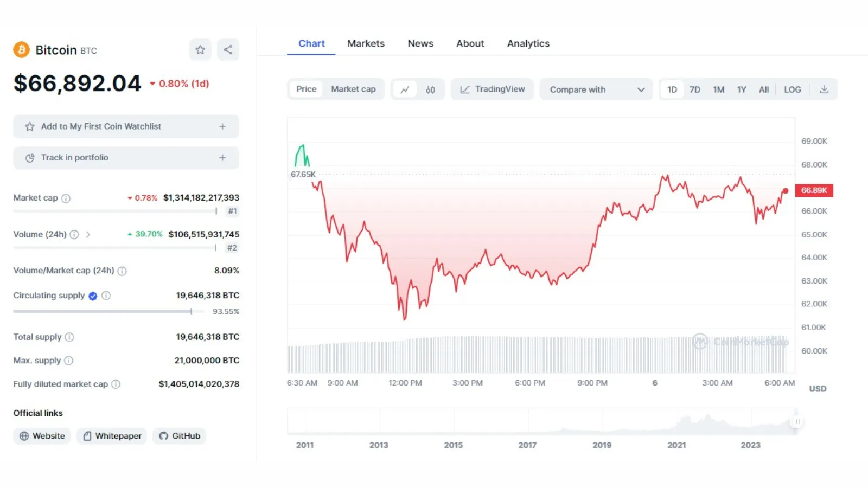
Task: Expand Volume (24h) details chevron
Action: point(88,235)
